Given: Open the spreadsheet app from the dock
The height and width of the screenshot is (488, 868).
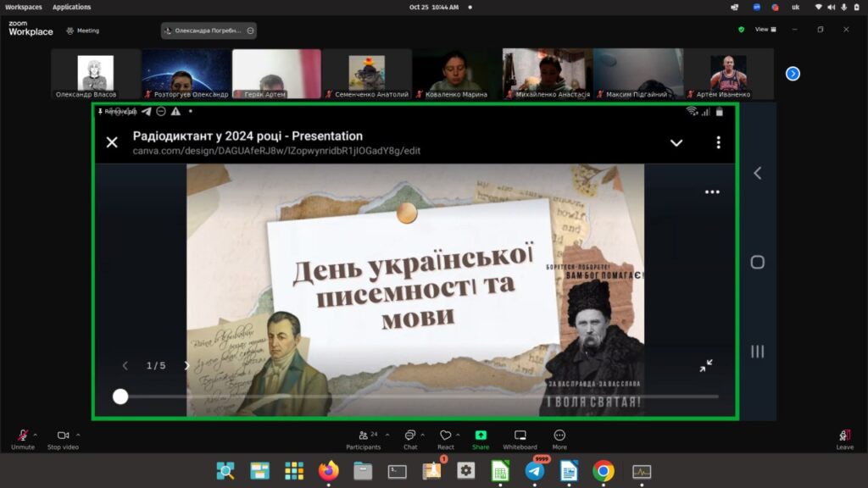Looking at the screenshot, I should click(x=500, y=471).
